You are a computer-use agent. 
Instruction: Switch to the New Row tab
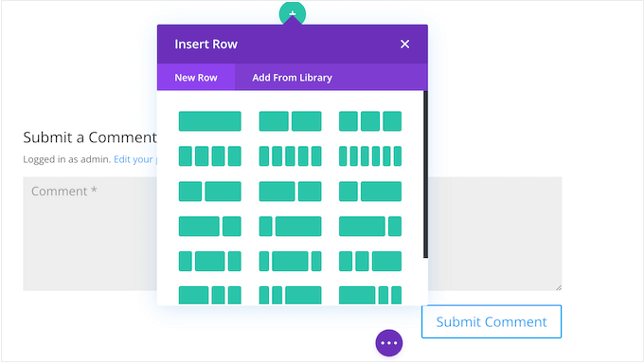(x=196, y=78)
